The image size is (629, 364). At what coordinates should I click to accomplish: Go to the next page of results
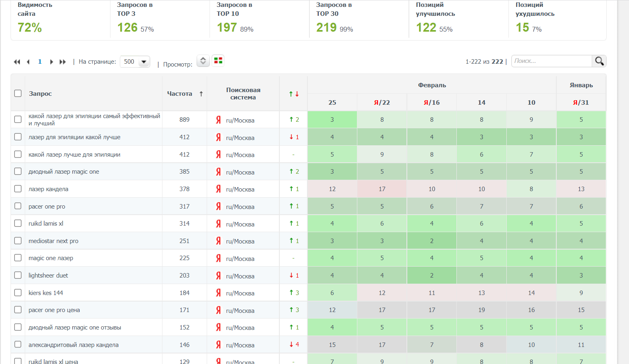pyautogui.click(x=52, y=62)
